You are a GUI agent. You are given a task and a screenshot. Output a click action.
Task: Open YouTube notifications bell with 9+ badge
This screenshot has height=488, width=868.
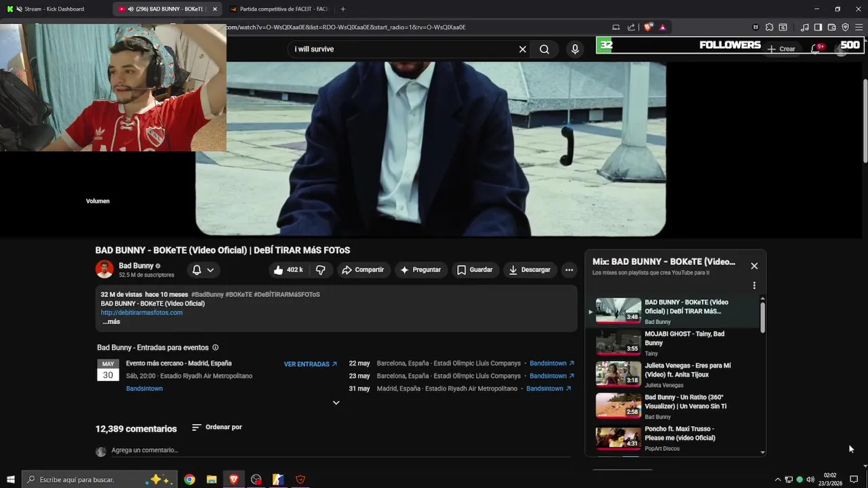click(816, 48)
